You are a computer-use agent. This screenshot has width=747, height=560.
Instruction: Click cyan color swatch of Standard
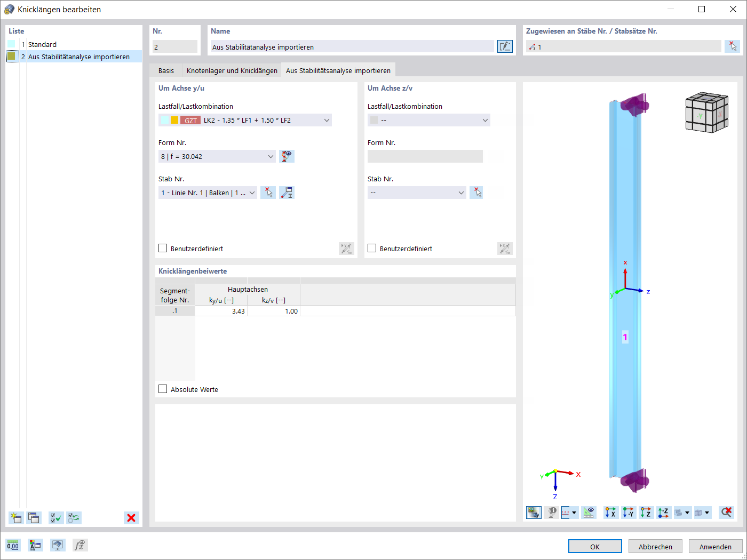11,44
